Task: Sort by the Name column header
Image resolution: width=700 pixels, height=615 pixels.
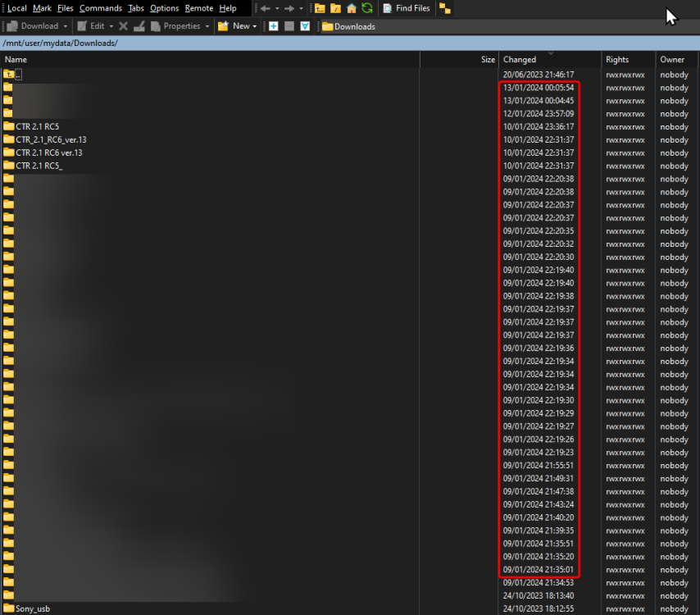Action: [210, 59]
